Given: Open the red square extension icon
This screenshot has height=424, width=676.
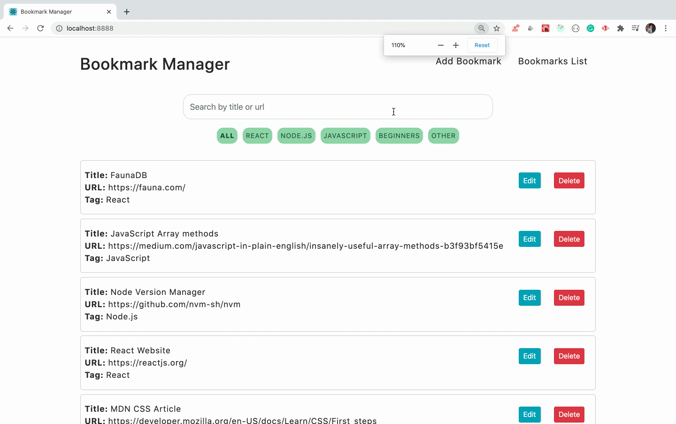Looking at the screenshot, I should 545,28.
